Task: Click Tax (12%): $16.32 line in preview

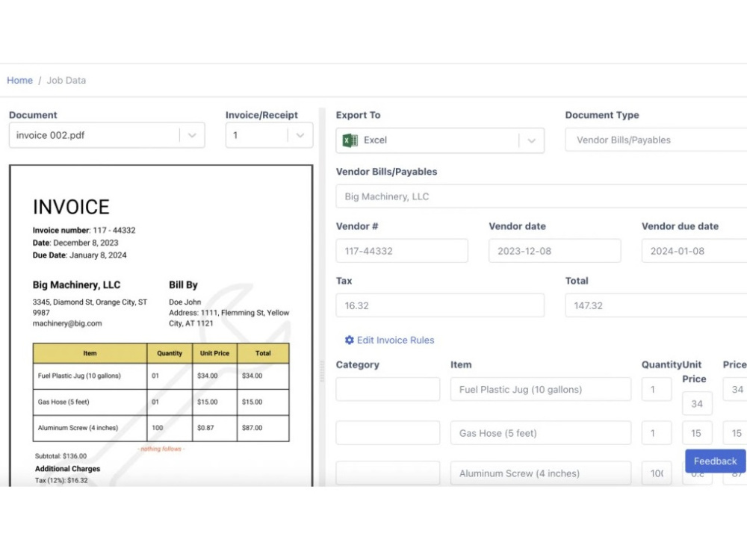Action: (x=61, y=480)
